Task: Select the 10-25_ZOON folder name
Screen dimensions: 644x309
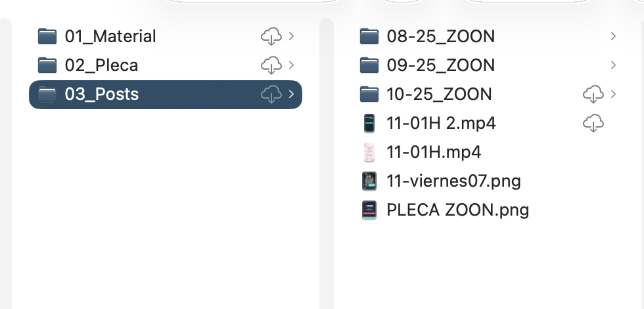Action: pyautogui.click(x=439, y=94)
